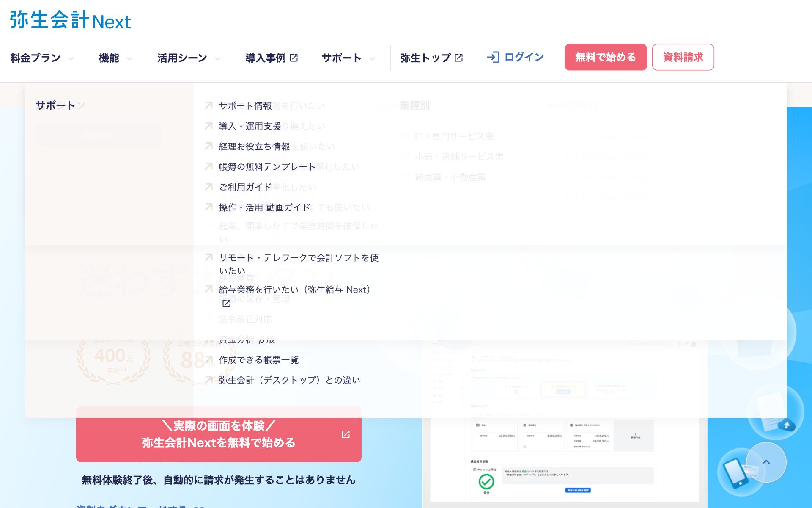The width and height of the screenshot is (812, 508).
Task: Open the 活用シーン menu
Action: click(x=182, y=58)
